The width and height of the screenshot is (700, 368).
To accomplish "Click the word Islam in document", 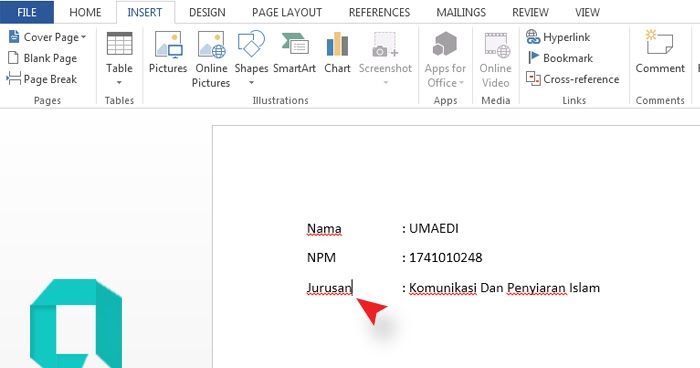I will click(585, 288).
